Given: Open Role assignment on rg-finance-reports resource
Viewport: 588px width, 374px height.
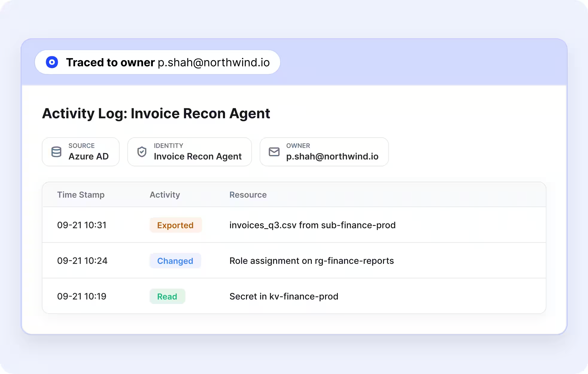Looking at the screenshot, I should pyautogui.click(x=312, y=261).
